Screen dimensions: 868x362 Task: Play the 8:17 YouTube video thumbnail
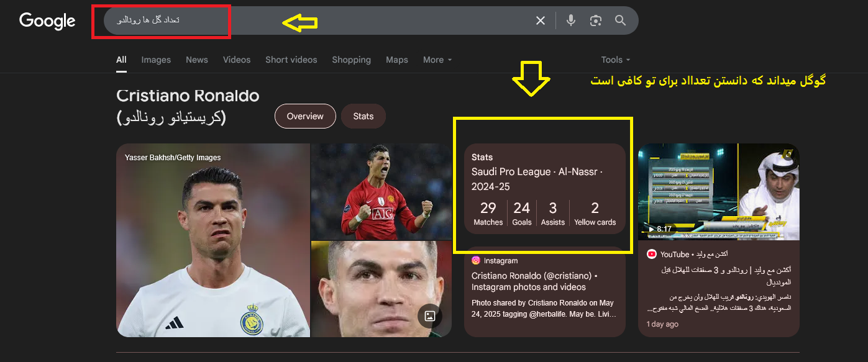(718, 192)
